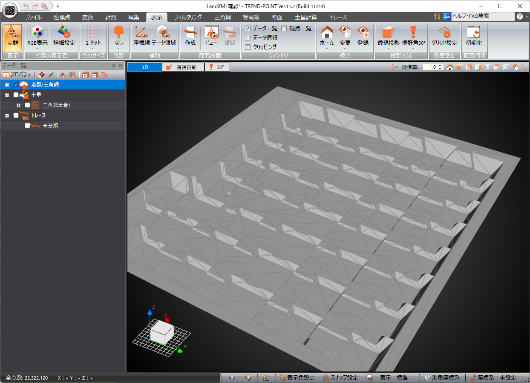Click the 透視投影 button above viewport
The width and height of the screenshot is (530, 383).
[183, 67]
